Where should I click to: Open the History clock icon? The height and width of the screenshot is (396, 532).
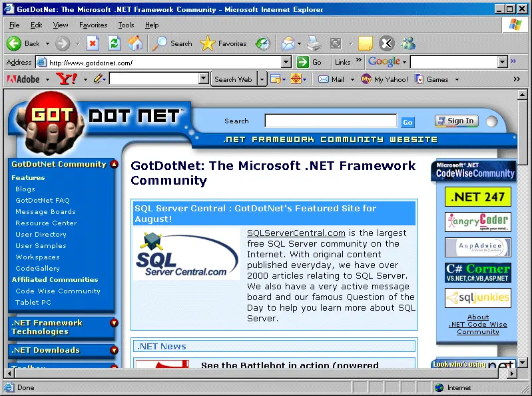pos(263,43)
